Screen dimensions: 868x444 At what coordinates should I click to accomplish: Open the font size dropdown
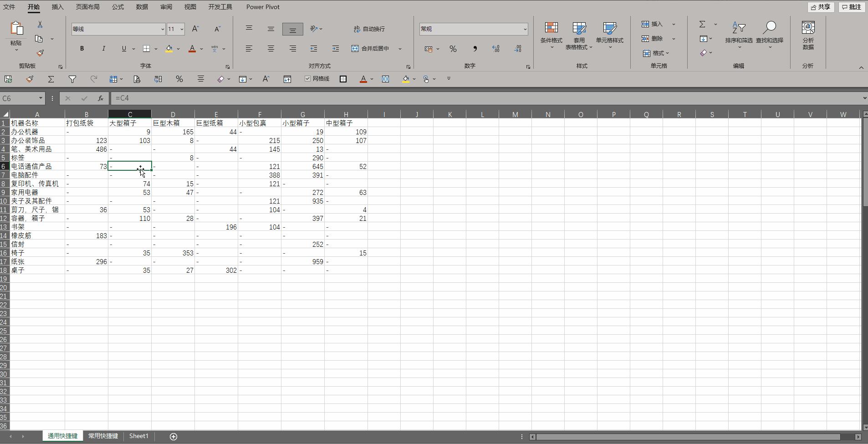(182, 29)
